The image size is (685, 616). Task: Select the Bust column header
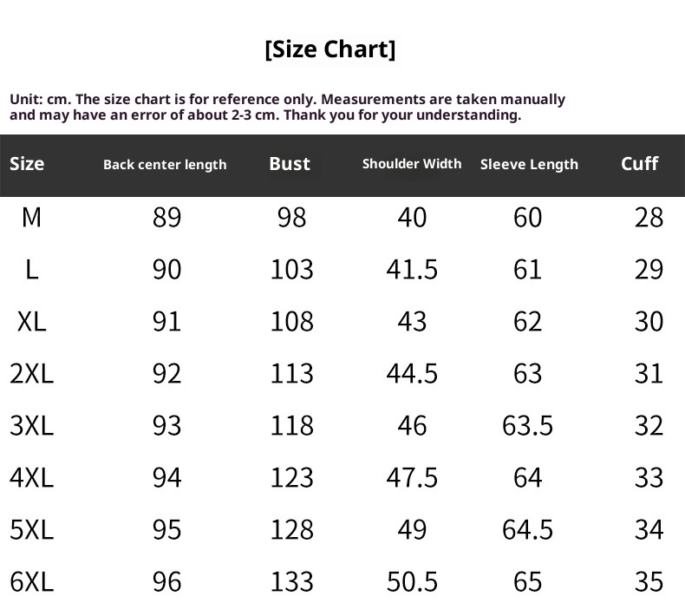290,164
